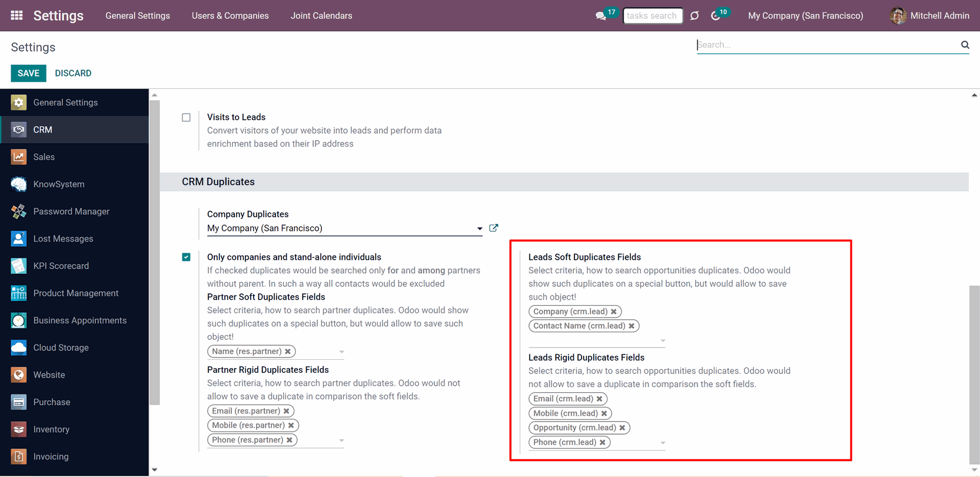Viewport: 980px width, 477px height.
Task: Select Password Manager settings section
Action: click(74, 211)
